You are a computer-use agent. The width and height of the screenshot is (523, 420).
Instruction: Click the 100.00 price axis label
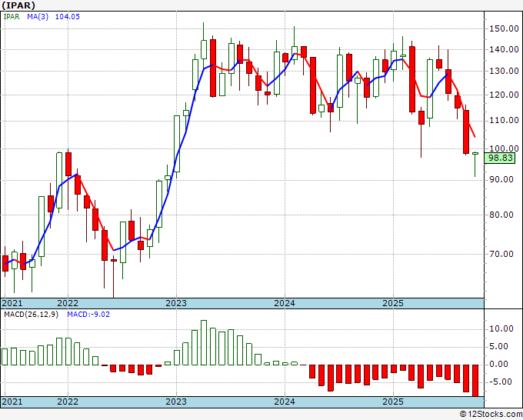coord(504,148)
